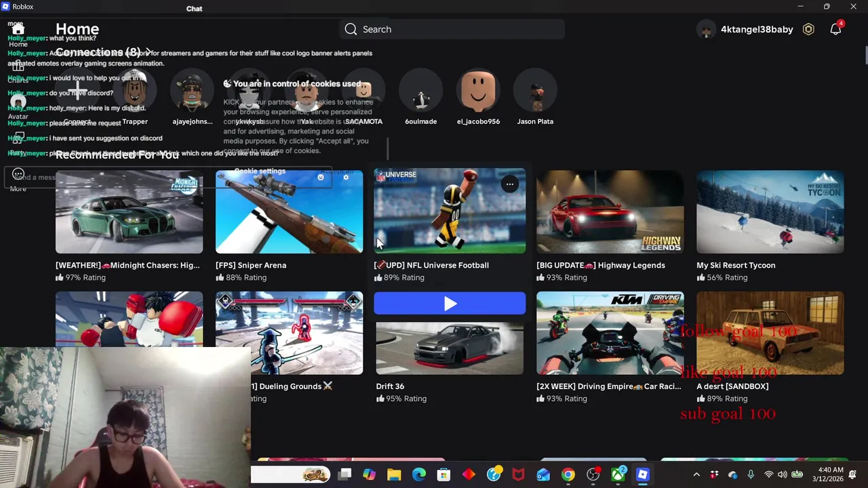Open 6oulmade connection avatar

tap(420, 90)
